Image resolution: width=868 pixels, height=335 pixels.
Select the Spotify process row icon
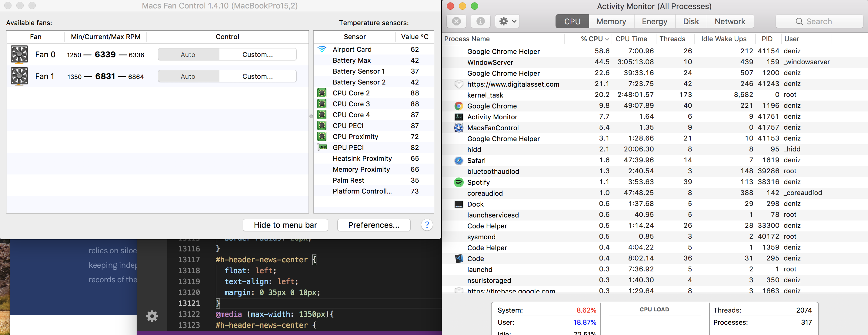(459, 182)
